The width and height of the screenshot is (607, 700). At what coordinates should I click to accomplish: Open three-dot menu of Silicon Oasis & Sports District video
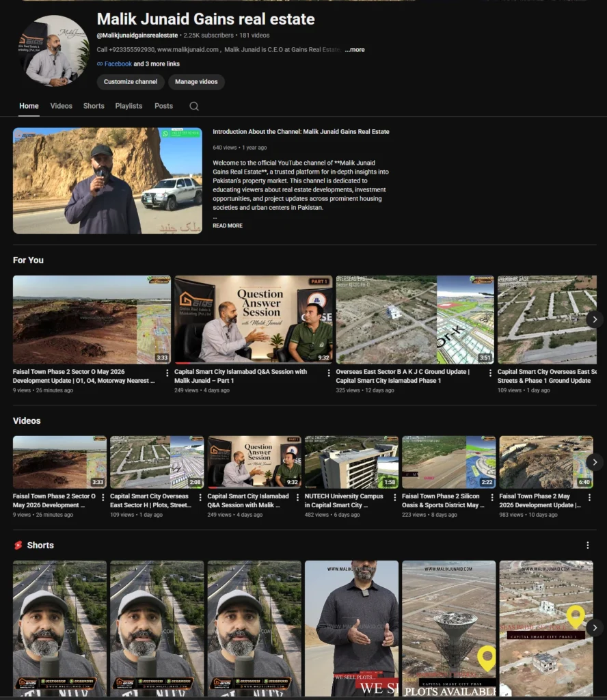click(492, 498)
